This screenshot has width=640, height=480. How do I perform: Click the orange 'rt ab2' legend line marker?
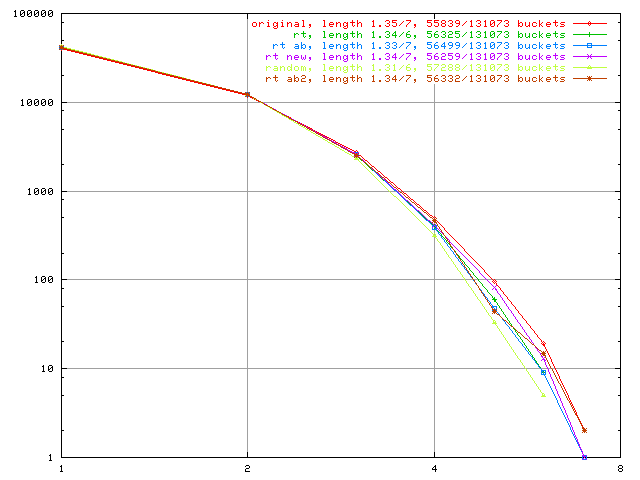590,78
